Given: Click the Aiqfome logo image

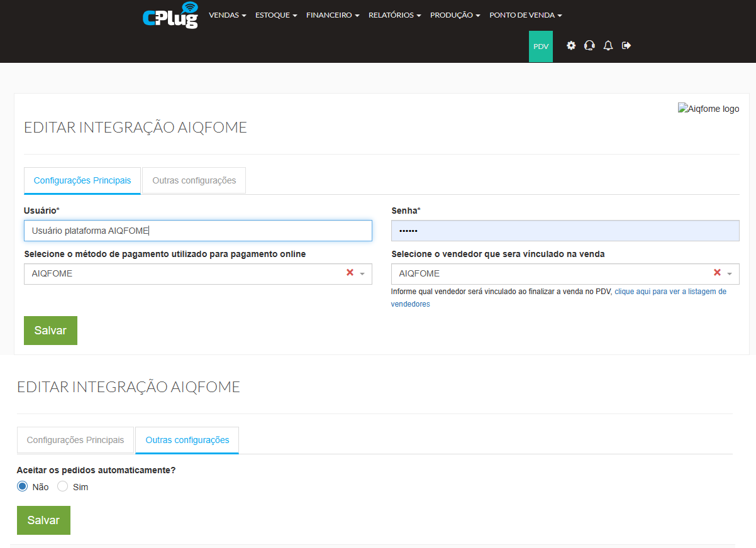Looking at the screenshot, I should point(708,109).
